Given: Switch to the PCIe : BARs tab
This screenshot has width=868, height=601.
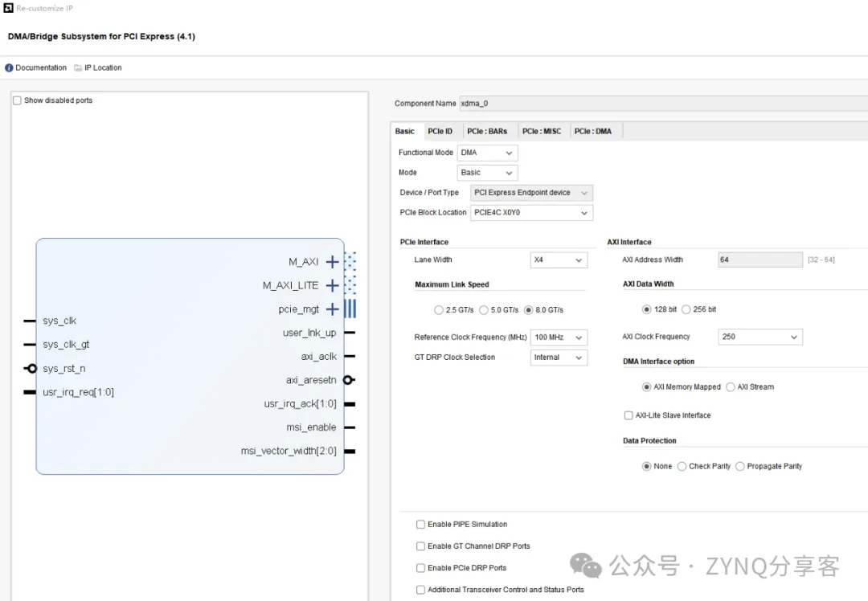Looking at the screenshot, I should (x=487, y=131).
